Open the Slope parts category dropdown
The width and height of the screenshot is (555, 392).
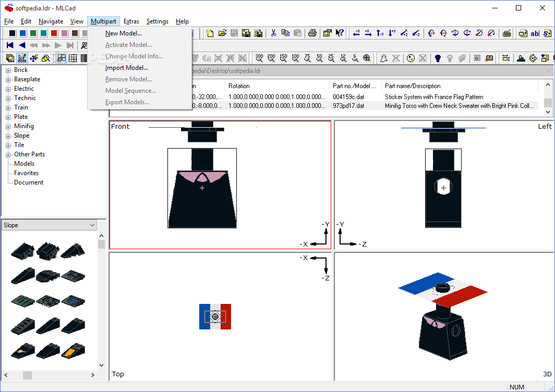click(x=49, y=225)
